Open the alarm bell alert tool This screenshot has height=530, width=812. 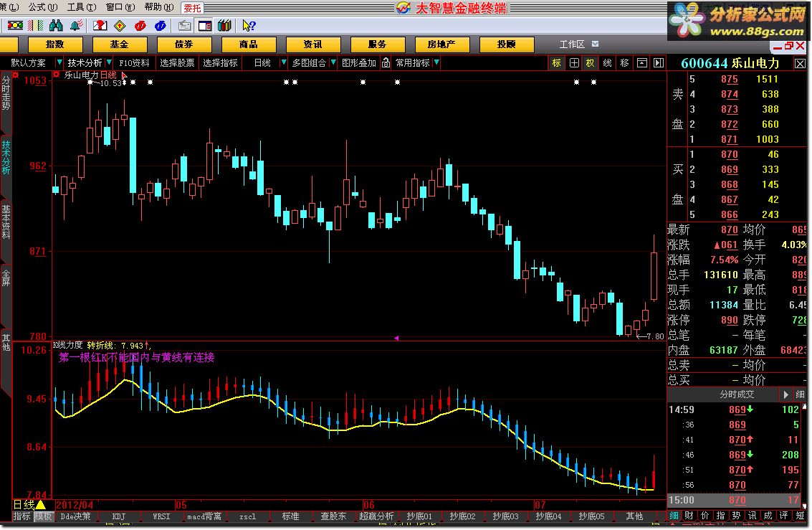point(77,25)
